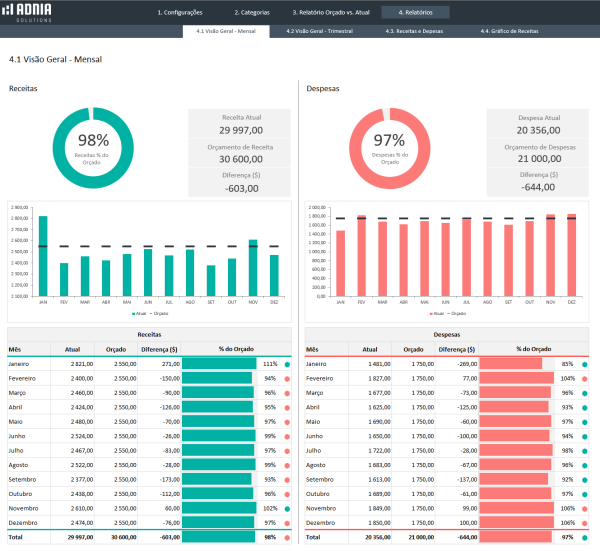Select the Diferença ($) header in Despesas table

click(457, 350)
